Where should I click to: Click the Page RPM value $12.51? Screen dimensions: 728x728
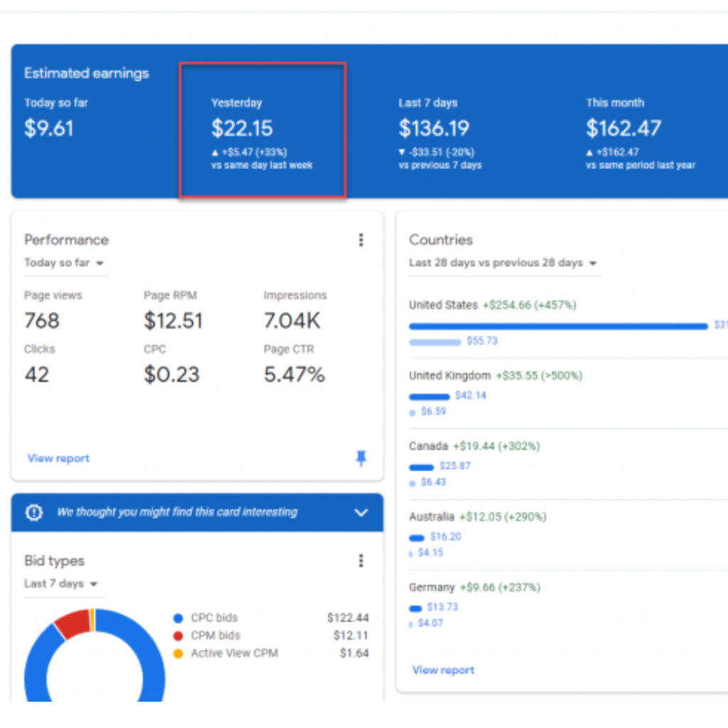point(173,321)
